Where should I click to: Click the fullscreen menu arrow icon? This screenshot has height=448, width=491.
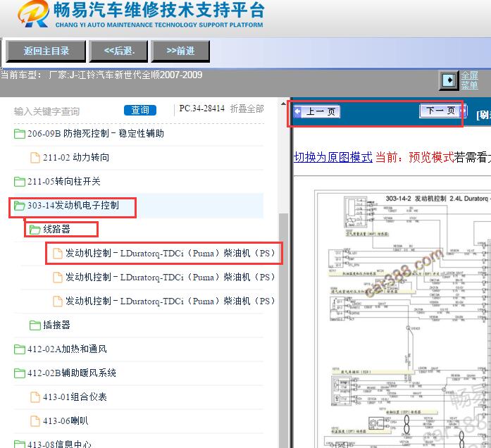pos(449,80)
